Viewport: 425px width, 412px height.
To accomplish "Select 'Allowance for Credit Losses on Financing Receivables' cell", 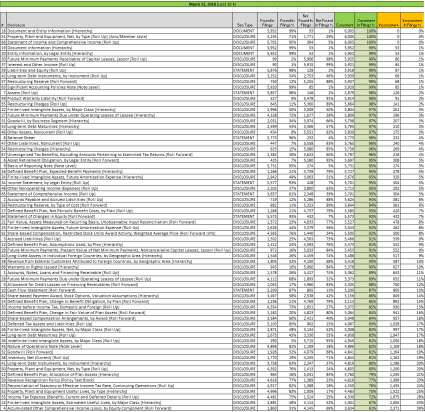I will [x=119, y=284].
